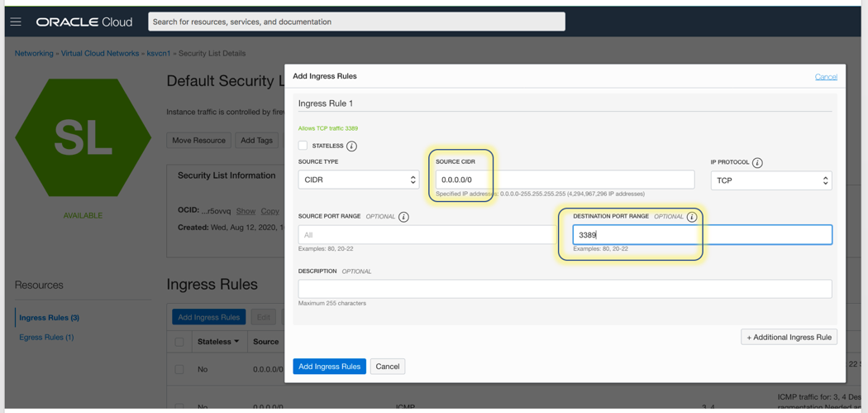
Task: Check the first ingress rule row checkbox
Action: point(179,369)
